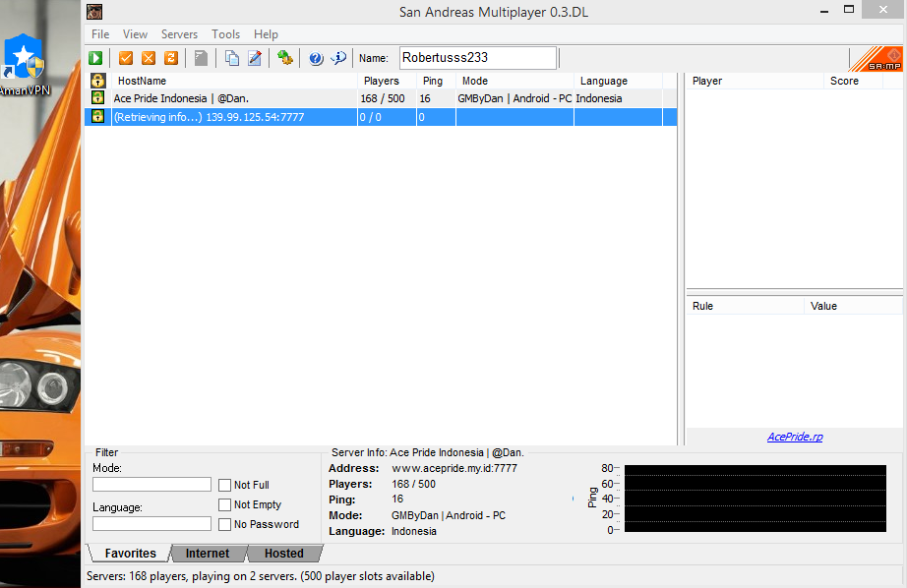Sort servers by HostName column

pyautogui.click(x=234, y=81)
